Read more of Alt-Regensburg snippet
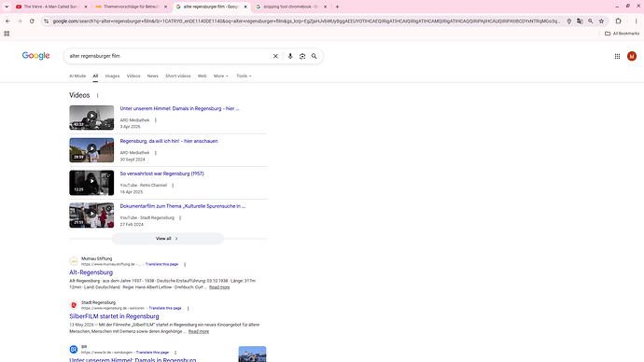The image size is (644, 362). click(x=219, y=287)
